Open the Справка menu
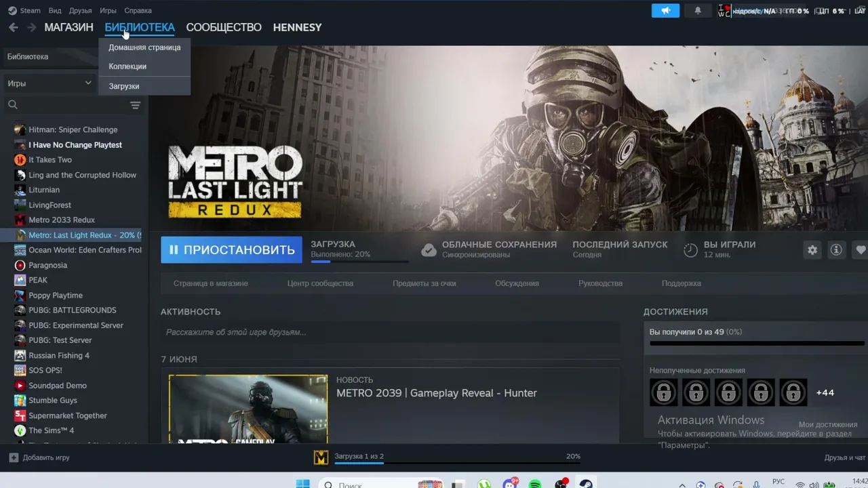 point(138,11)
